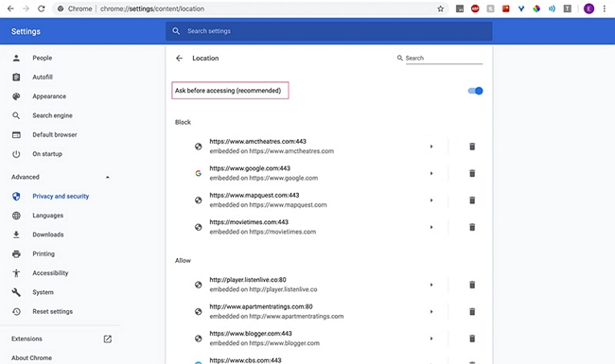Open Reset settings
This screenshot has width=615, height=364.
[x=53, y=311]
